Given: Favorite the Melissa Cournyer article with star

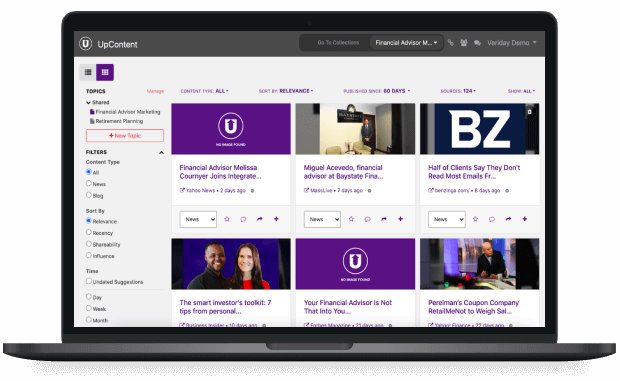Looking at the screenshot, I should point(227,219).
